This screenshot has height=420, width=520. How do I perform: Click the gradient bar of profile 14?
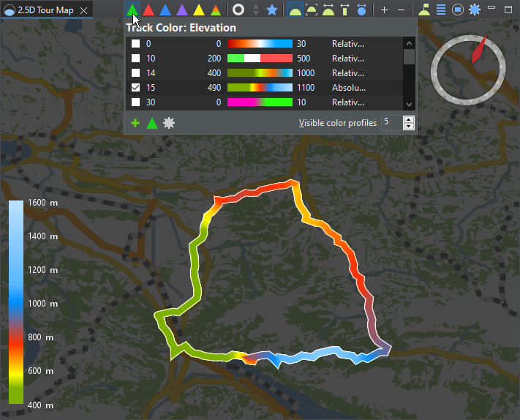tap(260, 72)
